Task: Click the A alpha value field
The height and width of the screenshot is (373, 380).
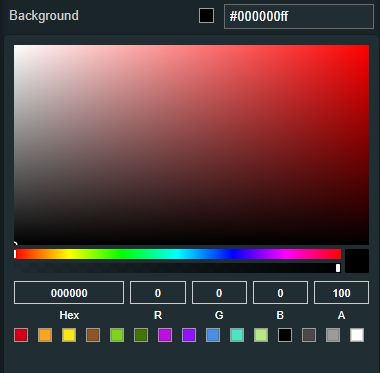Action: tap(342, 293)
